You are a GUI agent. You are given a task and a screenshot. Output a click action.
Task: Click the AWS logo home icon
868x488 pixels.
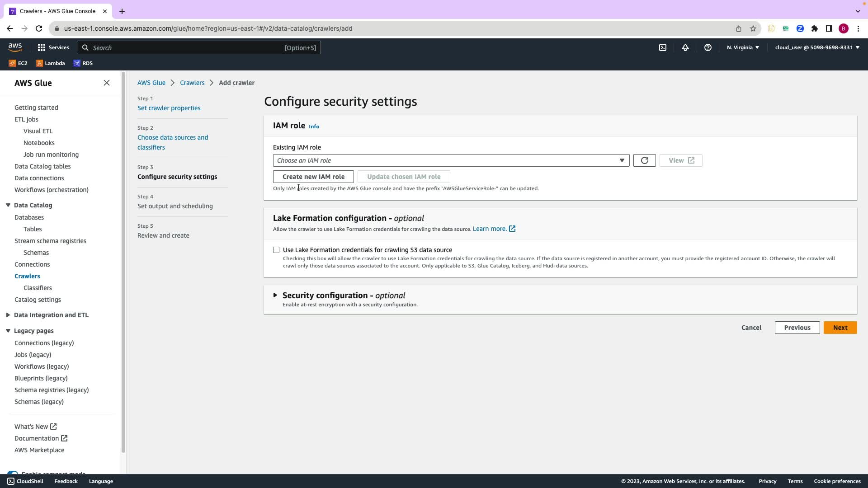[x=15, y=47]
